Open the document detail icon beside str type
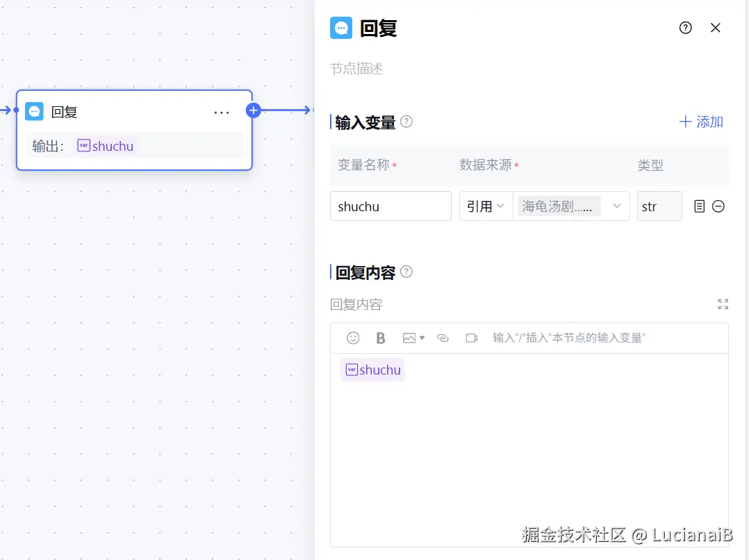Image resolution: width=749 pixels, height=560 pixels. 700,206
